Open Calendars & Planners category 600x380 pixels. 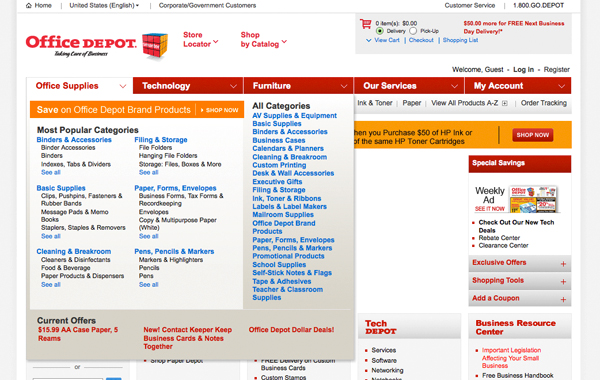pyautogui.click(x=288, y=148)
